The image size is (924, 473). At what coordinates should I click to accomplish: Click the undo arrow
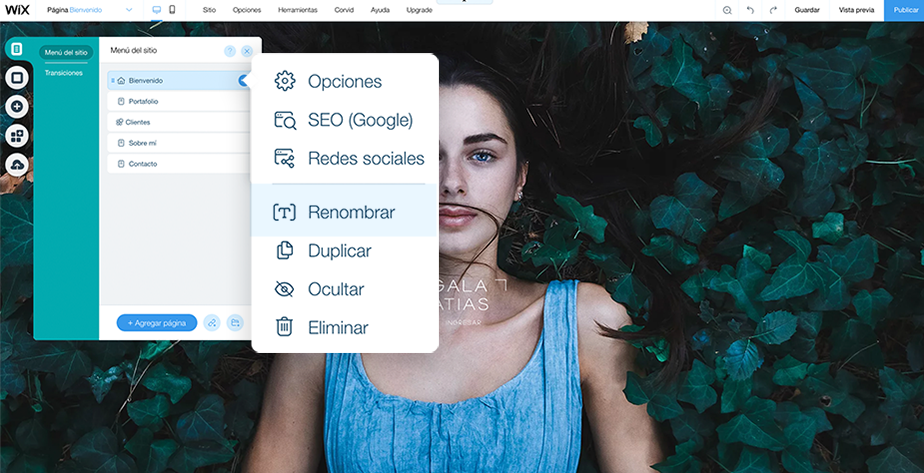tap(750, 10)
